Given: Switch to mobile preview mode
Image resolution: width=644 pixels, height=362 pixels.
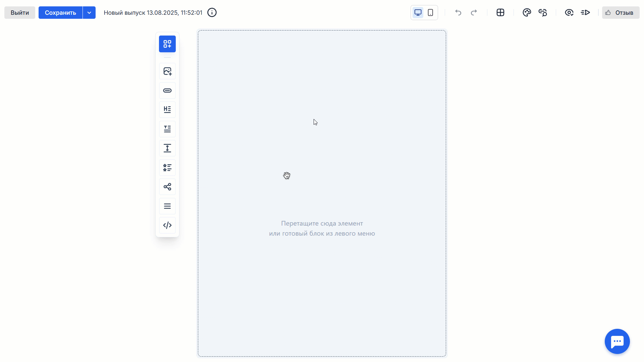Looking at the screenshot, I should click(x=430, y=13).
